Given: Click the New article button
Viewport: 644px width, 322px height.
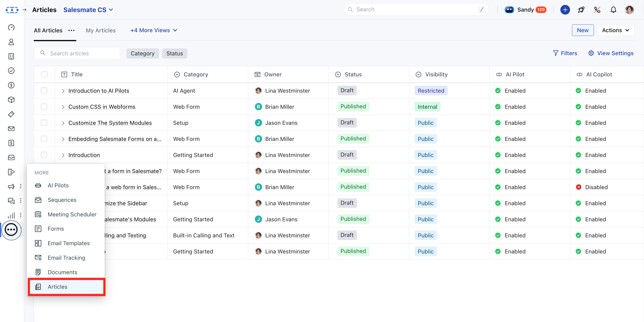Looking at the screenshot, I should click(x=583, y=30).
